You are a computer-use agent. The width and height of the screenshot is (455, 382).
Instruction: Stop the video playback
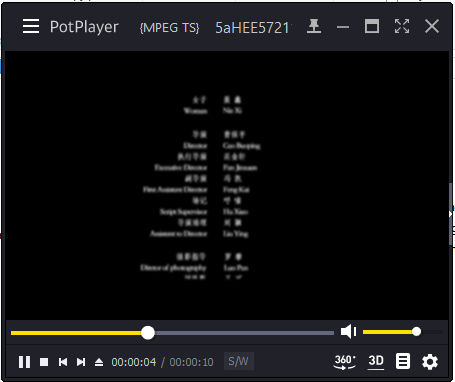coord(44,362)
